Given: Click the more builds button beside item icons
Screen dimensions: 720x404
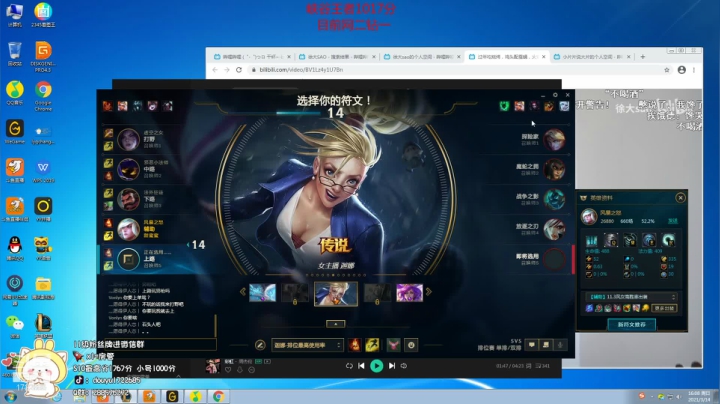Looking at the screenshot, I should pyautogui.click(x=664, y=308).
